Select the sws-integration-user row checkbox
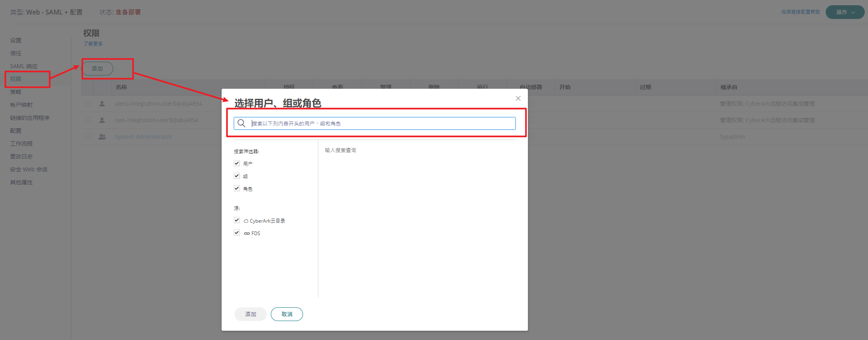Screen dimensions: 868x340 click(x=88, y=120)
